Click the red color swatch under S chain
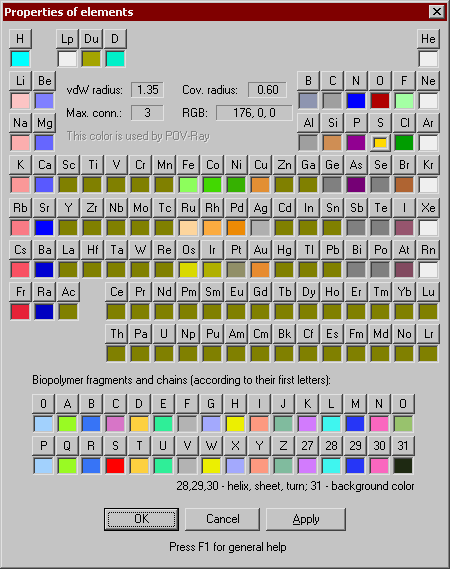Screen dimensions: 450x569 pyautogui.click(x=115, y=466)
